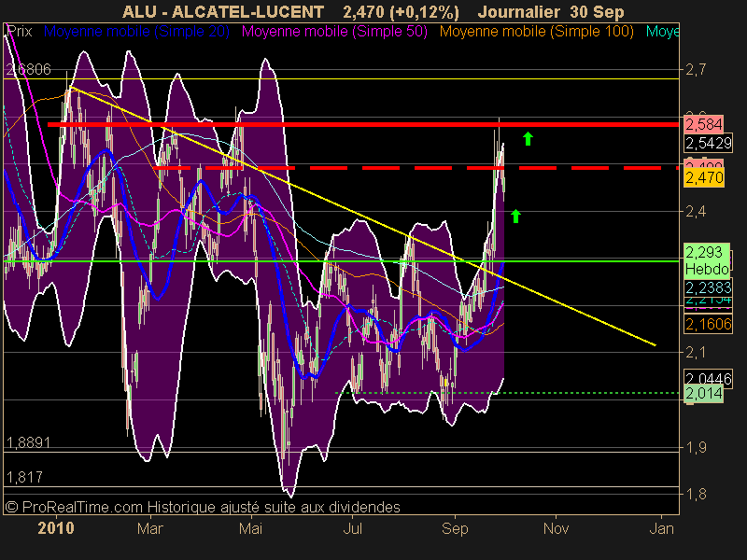Select the yellow descending trendline

362,217
